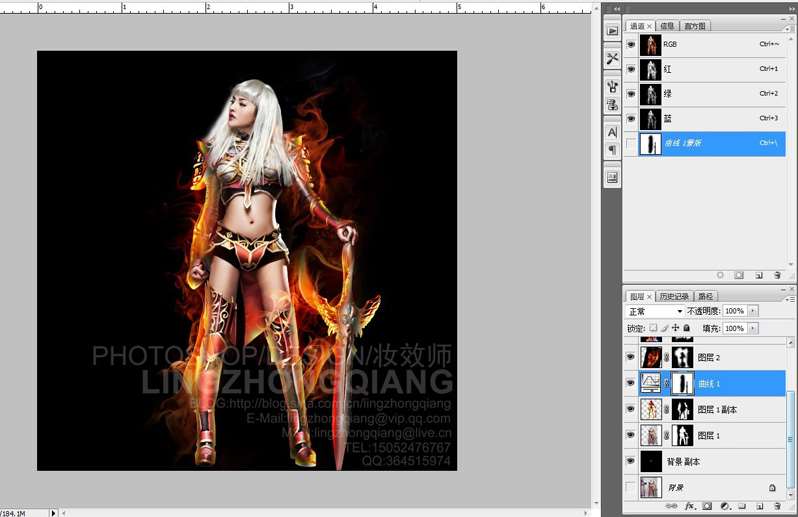Viewport: 798px width, 517px height.
Task: Create new group folder icon
Action: (x=742, y=506)
